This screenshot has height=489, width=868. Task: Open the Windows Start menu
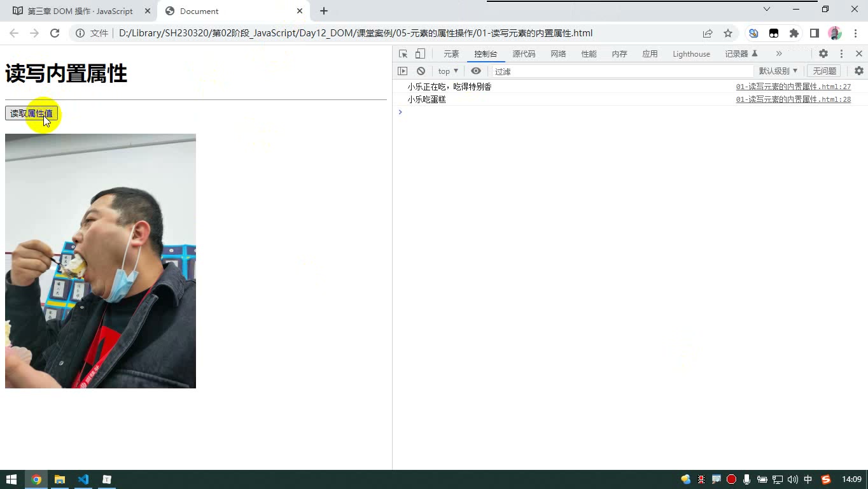coord(11,479)
